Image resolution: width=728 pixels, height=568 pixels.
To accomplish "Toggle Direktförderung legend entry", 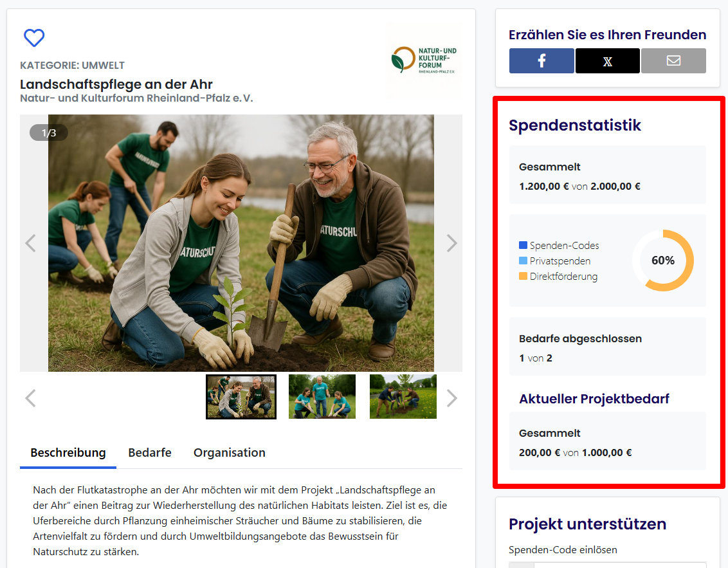I will [x=558, y=277].
